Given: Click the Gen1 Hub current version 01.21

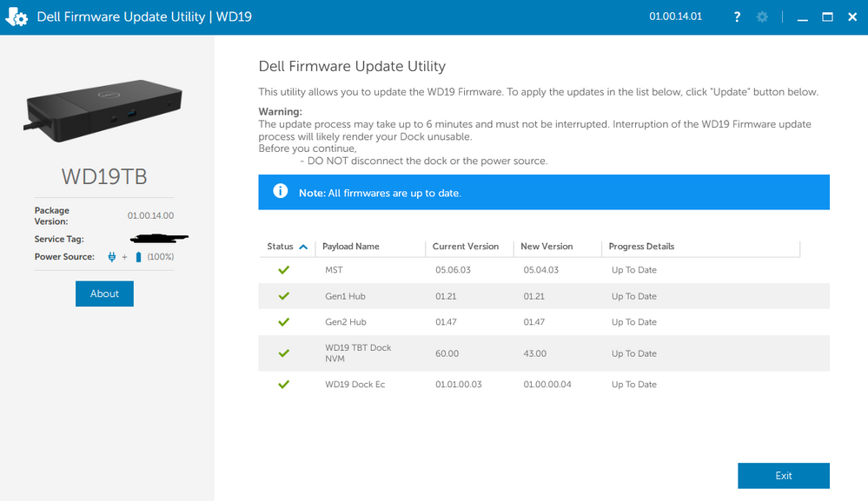Looking at the screenshot, I should coord(446,296).
